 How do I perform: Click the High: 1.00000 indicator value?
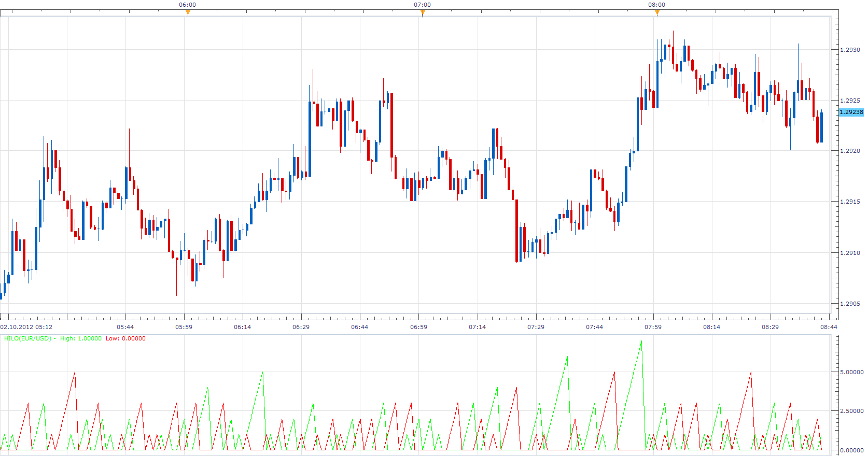pos(81,338)
